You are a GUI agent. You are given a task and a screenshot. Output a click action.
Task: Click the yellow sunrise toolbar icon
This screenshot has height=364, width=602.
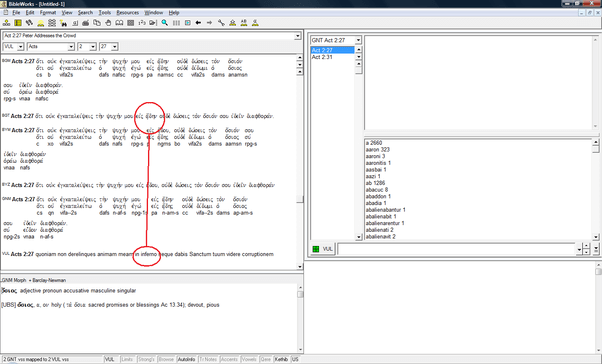pyautogui.click(x=40, y=23)
